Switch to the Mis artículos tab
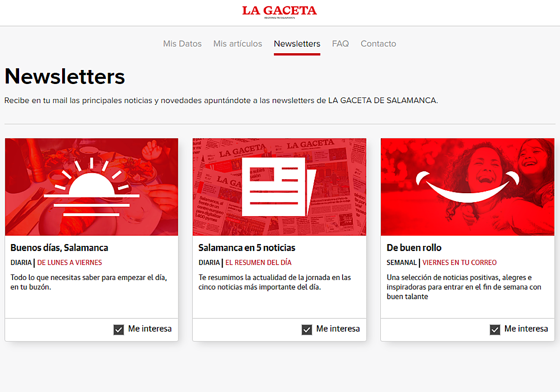The width and height of the screenshot is (560, 392). click(238, 44)
